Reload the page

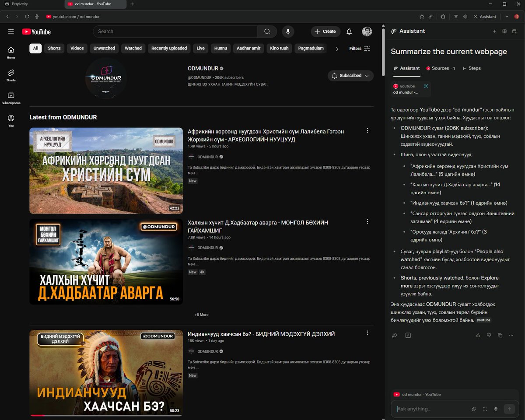click(27, 17)
